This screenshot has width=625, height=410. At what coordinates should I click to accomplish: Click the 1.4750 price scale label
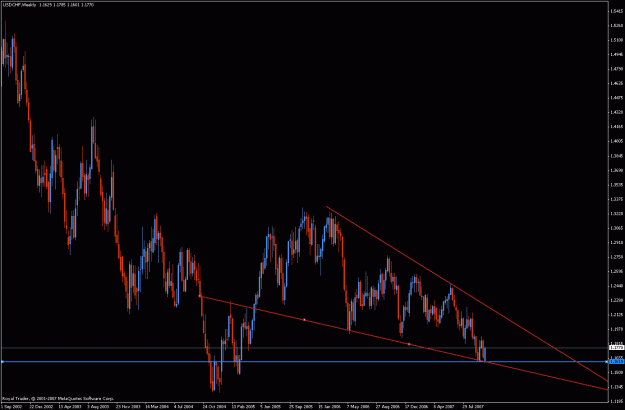(x=616, y=69)
